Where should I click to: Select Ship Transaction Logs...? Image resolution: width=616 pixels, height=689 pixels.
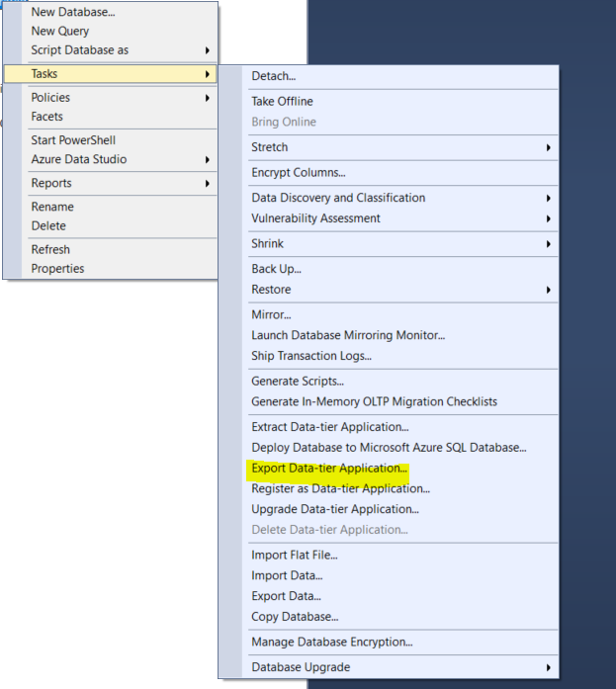click(x=389, y=356)
